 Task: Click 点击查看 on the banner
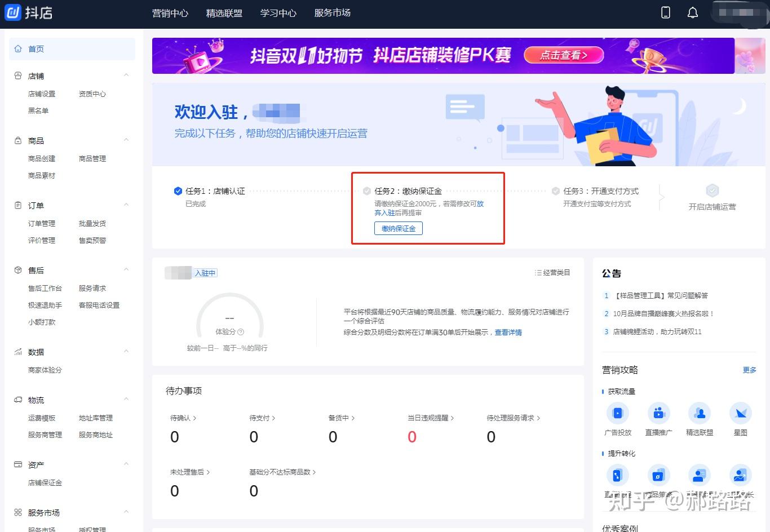tap(564, 55)
